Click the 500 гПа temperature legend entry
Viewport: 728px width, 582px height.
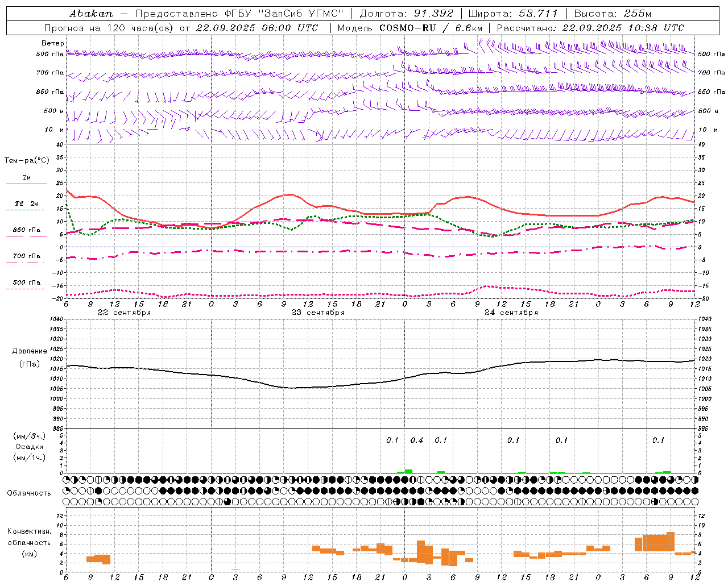click(27, 282)
